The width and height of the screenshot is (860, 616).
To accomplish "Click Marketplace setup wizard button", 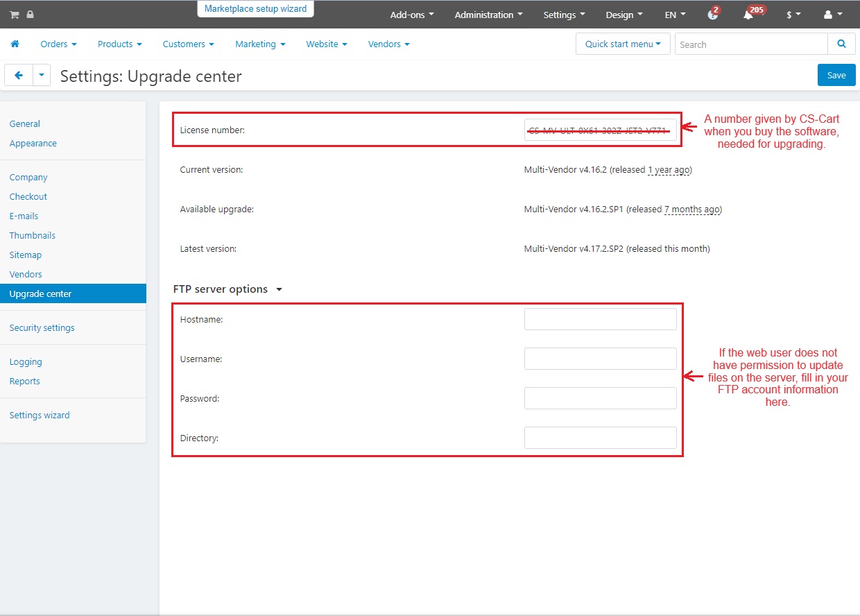I will point(255,9).
